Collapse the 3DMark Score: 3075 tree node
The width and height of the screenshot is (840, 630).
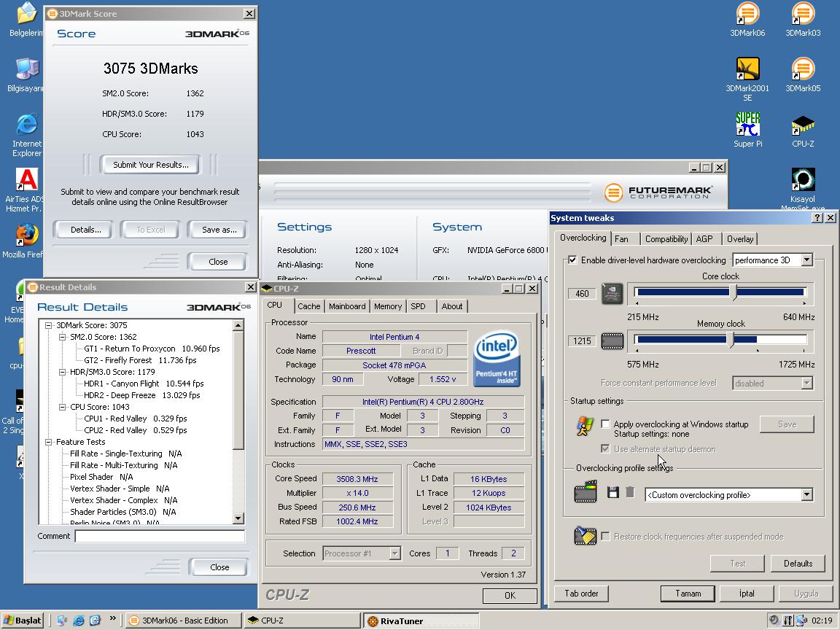(x=48, y=325)
